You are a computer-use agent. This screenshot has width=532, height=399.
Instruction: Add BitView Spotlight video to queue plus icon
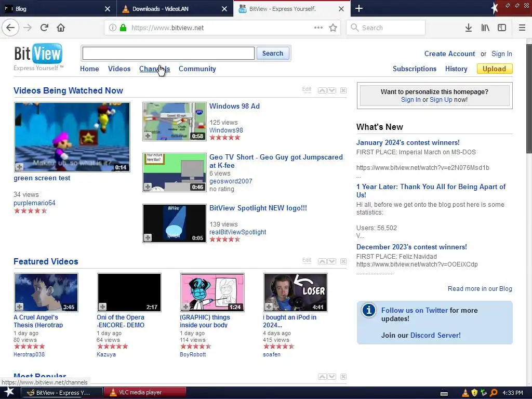pyautogui.click(x=148, y=237)
